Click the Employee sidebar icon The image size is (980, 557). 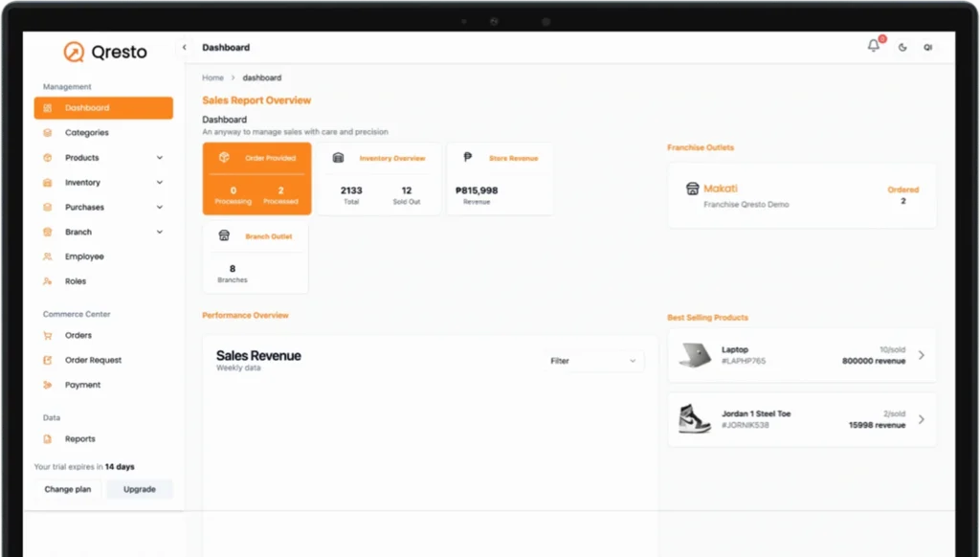point(48,256)
